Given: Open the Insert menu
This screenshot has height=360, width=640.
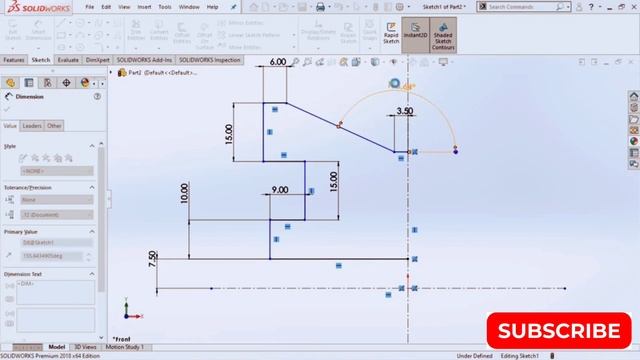Looking at the screenshot, I should (144, 7).
